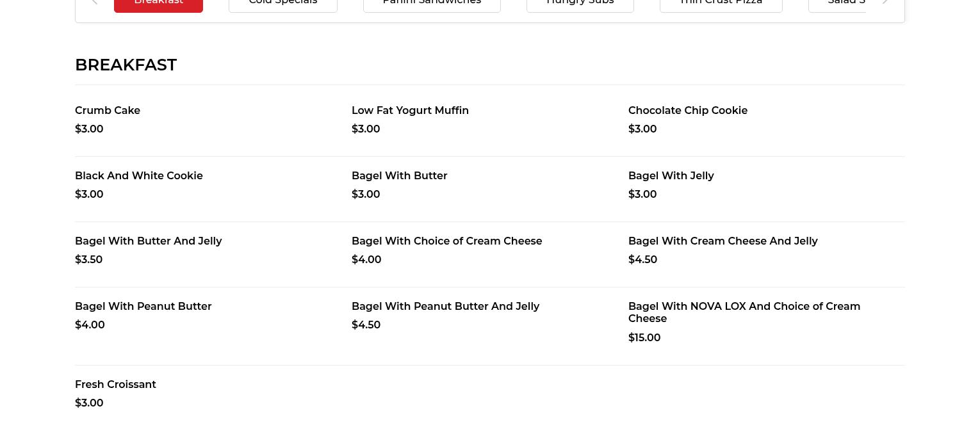
Task: Go to Hungry Subs category
Action: point(580,3)
